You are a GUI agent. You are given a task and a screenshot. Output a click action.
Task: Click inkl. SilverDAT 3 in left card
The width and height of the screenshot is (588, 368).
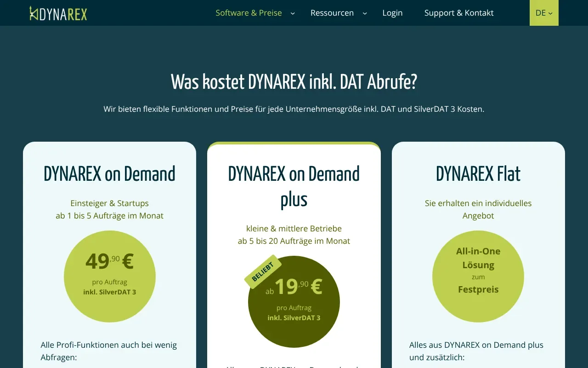point(109,292)
